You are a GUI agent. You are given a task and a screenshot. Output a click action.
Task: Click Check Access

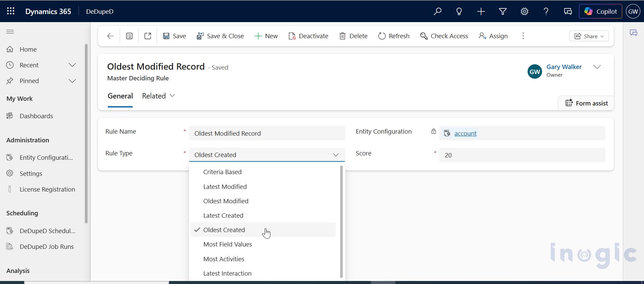(444, 36)
